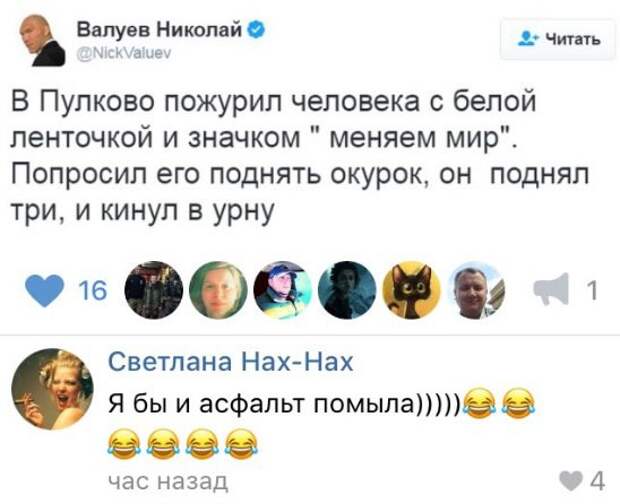This screenshot has height=504, width=620.
Task: Click the blue verified badge
Action: [x=256, y=30]
